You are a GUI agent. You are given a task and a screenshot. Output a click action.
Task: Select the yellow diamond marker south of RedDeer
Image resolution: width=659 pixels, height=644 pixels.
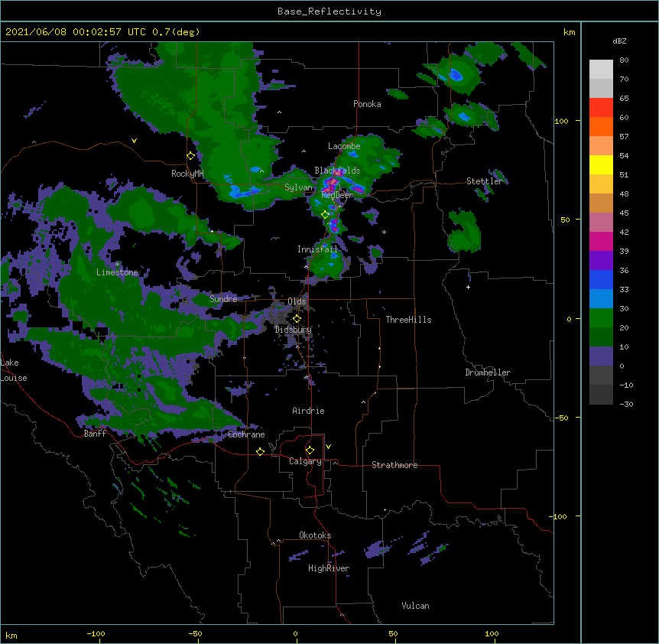pyautogui.click(x=325, y=215)
